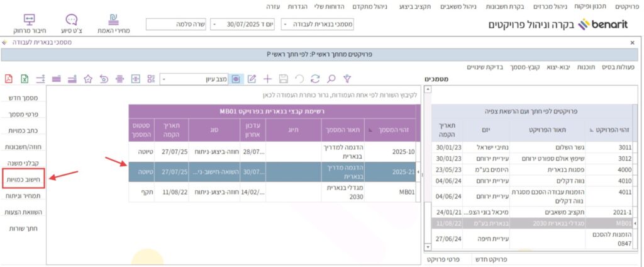The height and width of the screenshot is (267, 644).
Task: Open the מצב עיון mode dropdown
Action: [x=165, y=79]
